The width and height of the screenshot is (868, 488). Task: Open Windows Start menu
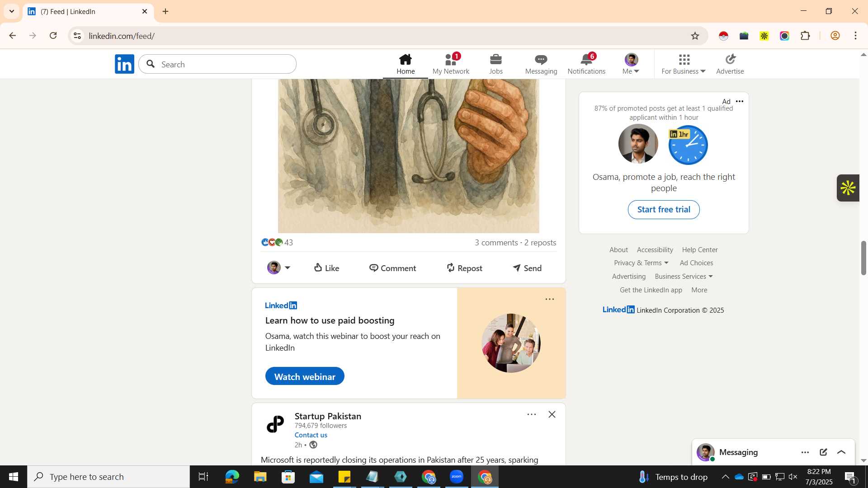click(x=14, y=477)
